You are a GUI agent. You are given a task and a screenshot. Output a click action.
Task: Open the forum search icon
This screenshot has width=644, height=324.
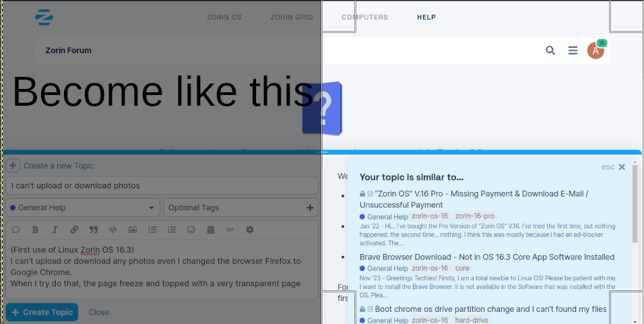pos(550,51)
